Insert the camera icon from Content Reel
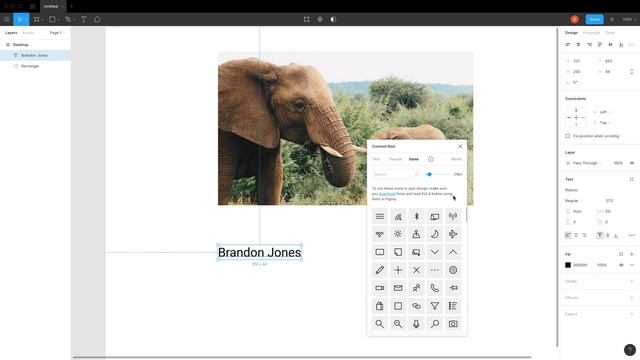 click(453, 324)
